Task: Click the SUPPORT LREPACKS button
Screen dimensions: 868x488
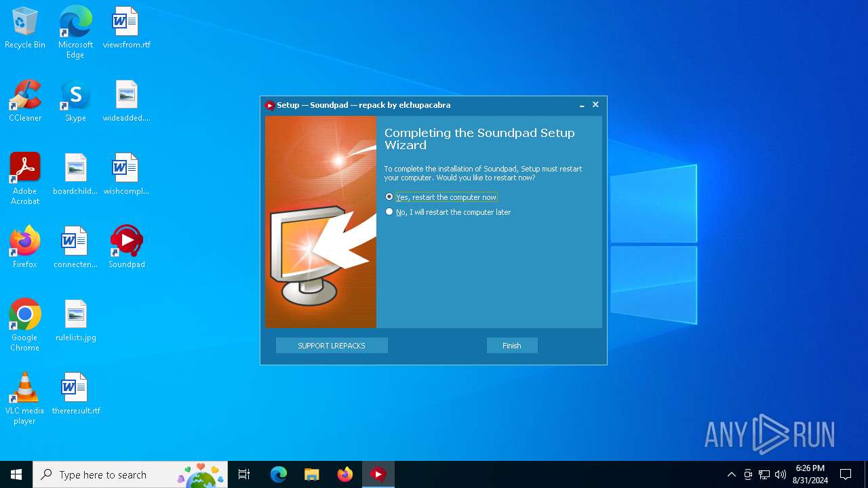Action: click(332, 346)
